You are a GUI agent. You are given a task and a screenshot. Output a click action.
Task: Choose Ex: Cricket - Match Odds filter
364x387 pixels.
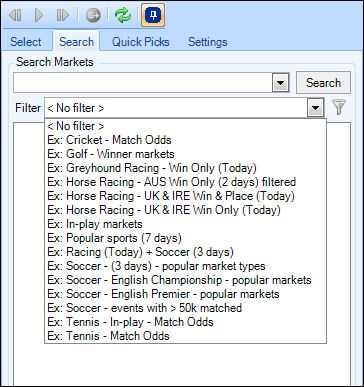(x=185, y=140)
